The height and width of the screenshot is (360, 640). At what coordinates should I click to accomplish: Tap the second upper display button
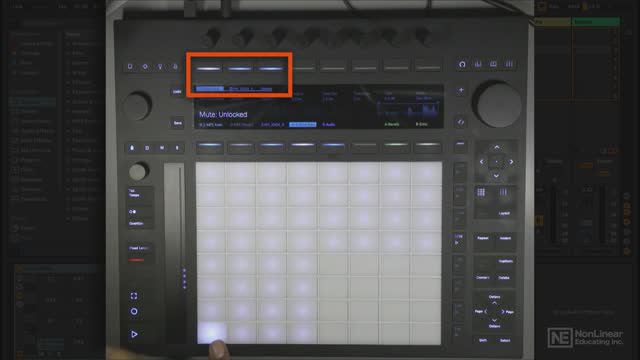click(x=240, y=68)
